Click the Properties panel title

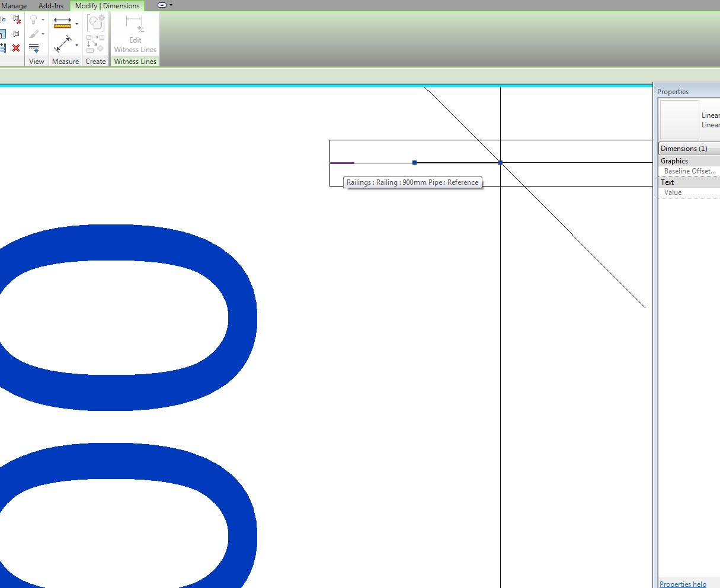click(673, 92)
